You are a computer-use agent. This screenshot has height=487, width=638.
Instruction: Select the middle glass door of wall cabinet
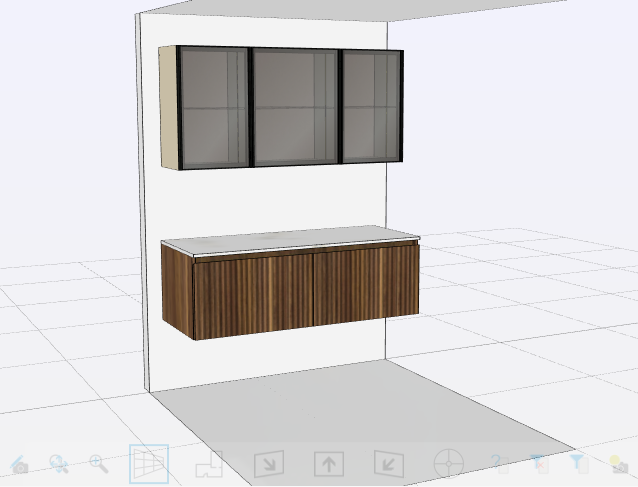pos(295,107)
